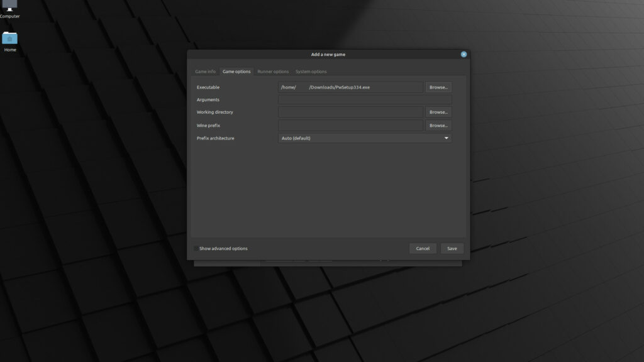Click the Prefix architecture label
Viewport: 644px width, 362px height.
click(215, 138)
